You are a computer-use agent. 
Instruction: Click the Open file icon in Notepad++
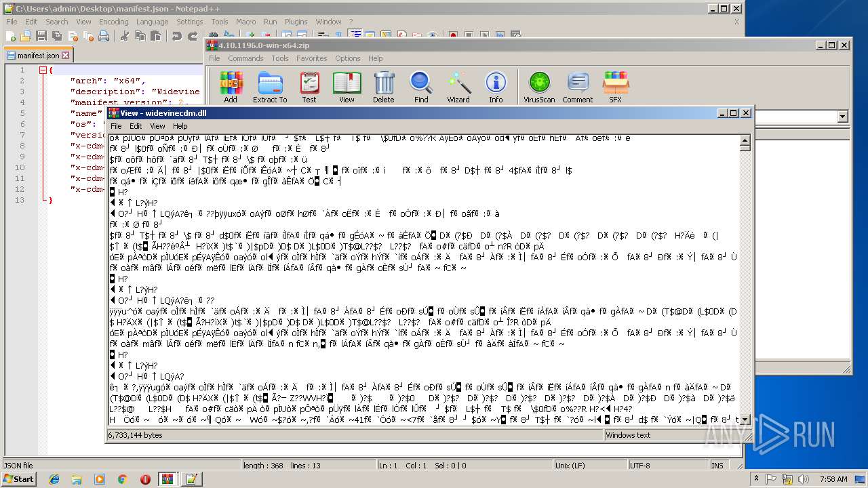pos(26,36)
